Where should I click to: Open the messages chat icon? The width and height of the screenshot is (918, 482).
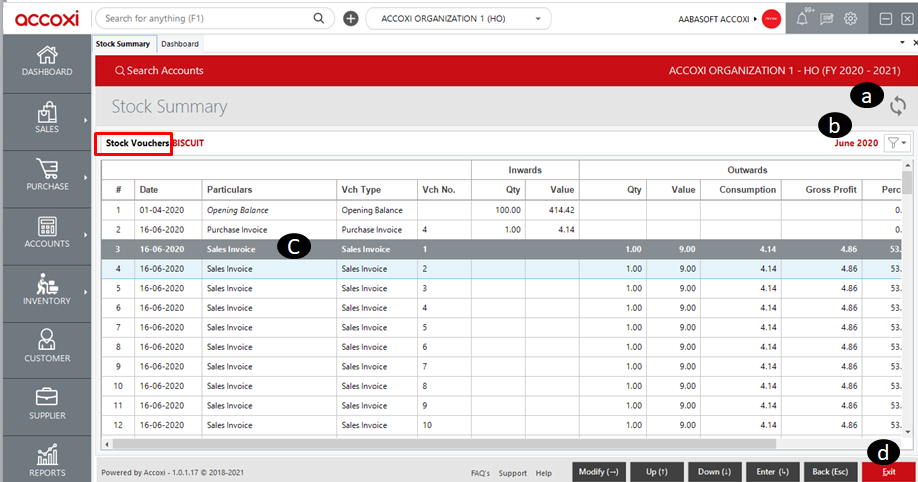click(x=826, y=19)
